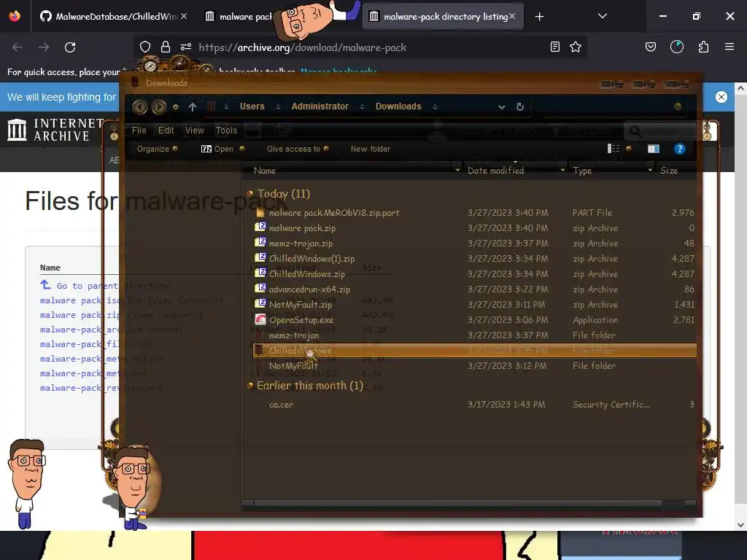Open the Tools menu in Explorer
Viewport: 747px width, 560px height.
[226, 130]
